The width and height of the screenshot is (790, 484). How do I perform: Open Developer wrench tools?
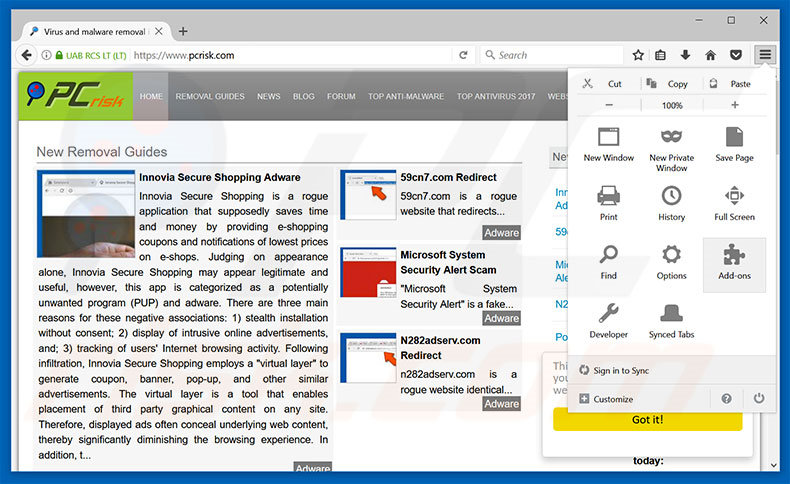[x=608, y=320]
